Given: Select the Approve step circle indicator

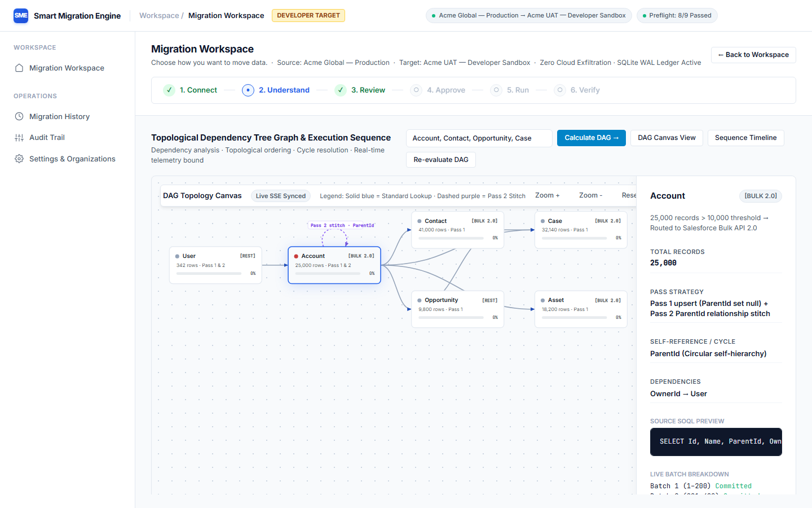Looking at the screenshot, I should tap(416, 90).
